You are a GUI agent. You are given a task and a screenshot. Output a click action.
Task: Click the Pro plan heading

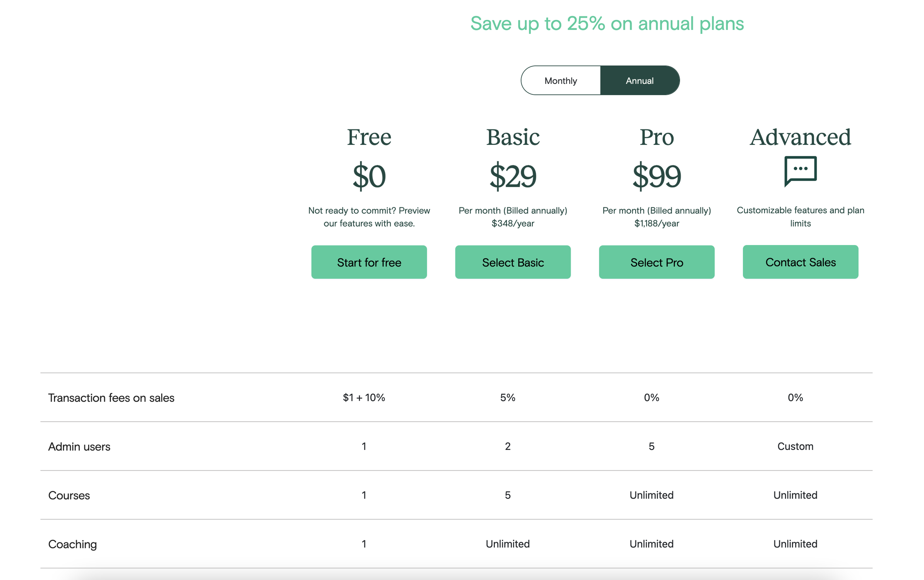[x=657, y=137]
